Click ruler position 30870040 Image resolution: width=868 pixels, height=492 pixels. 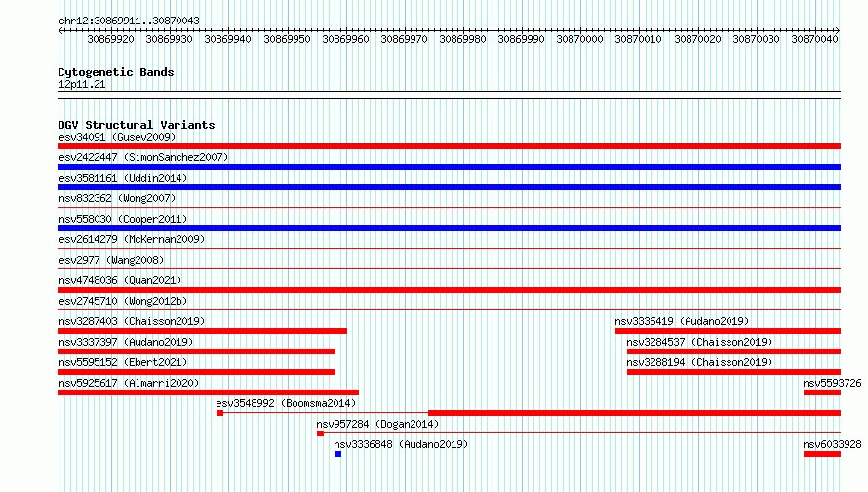[x=814, y=39]
